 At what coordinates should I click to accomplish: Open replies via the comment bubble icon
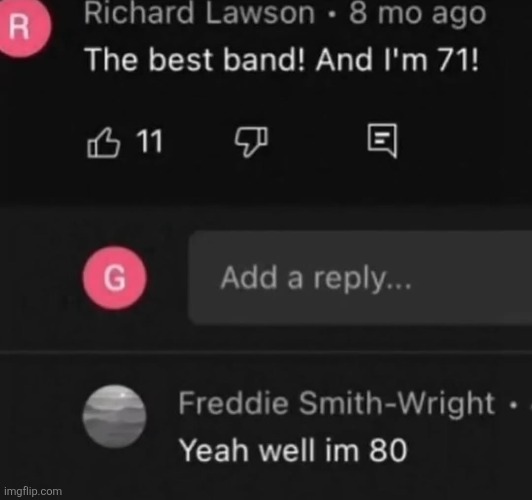[x=382, y=141]
